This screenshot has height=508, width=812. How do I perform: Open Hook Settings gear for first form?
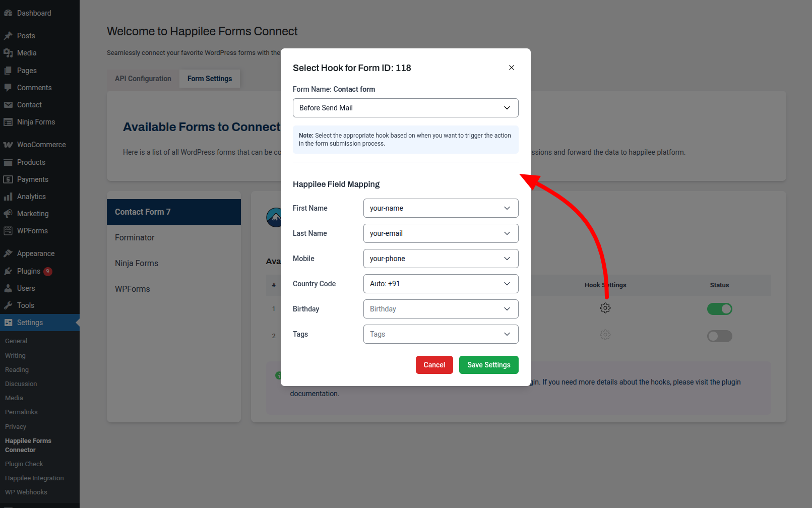605,308
